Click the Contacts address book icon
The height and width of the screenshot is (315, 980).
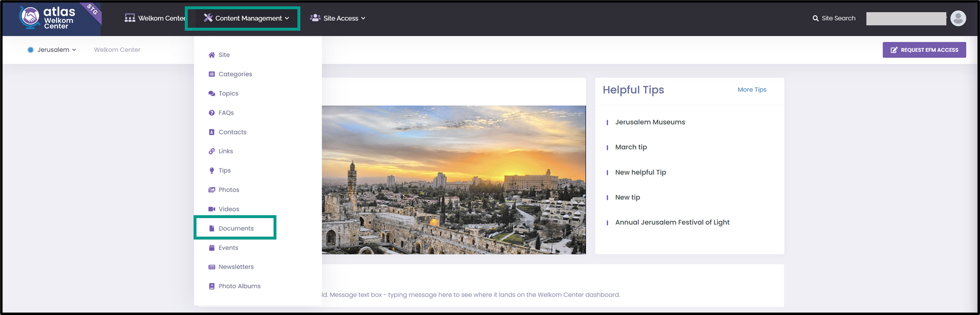click(x=212, y=132)
